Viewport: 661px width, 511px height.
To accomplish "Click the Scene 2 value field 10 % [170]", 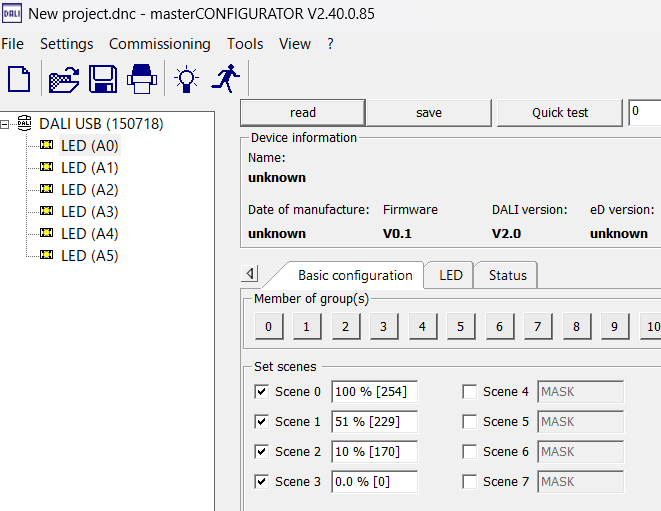I will [x=374, y=452].
